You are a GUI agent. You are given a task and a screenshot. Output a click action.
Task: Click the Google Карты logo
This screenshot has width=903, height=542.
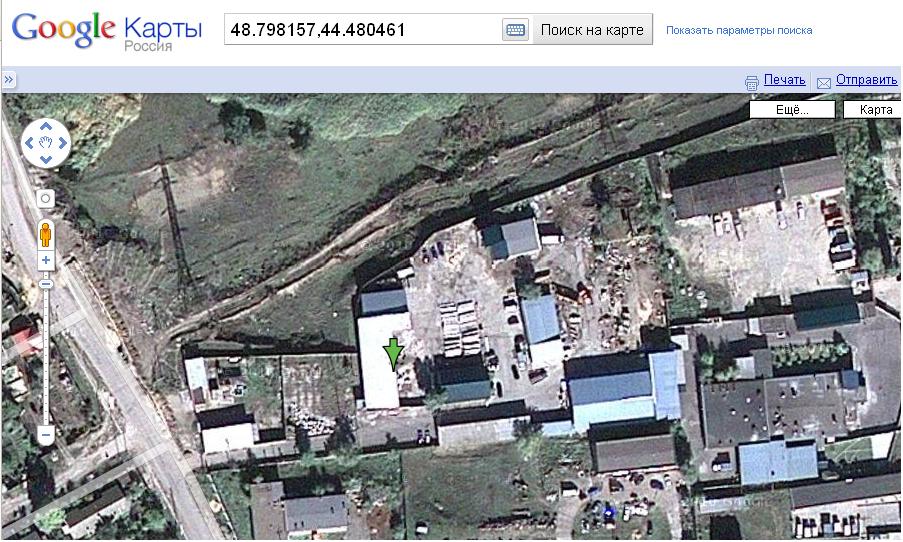click(x=107, y=32)
